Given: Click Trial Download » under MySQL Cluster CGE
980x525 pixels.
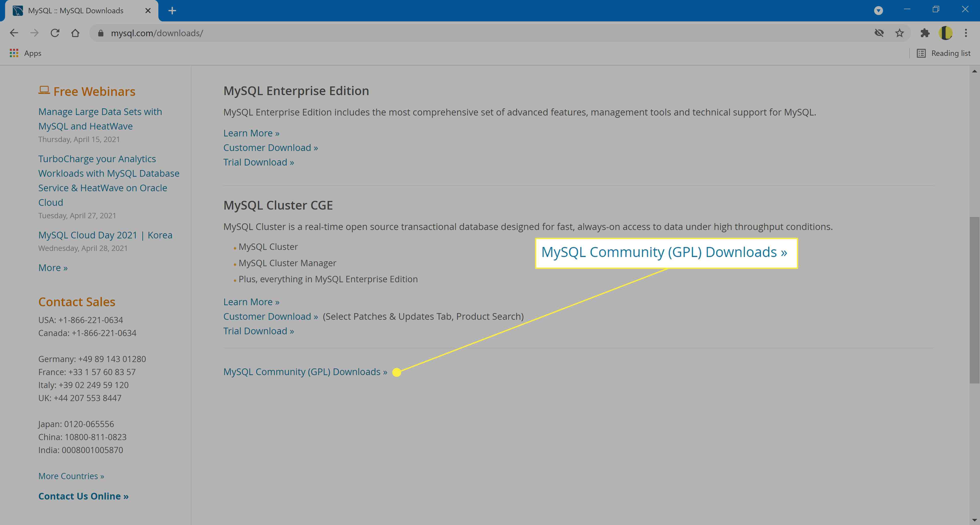Looking at the screenshot, I should click(x=259, y=331).
